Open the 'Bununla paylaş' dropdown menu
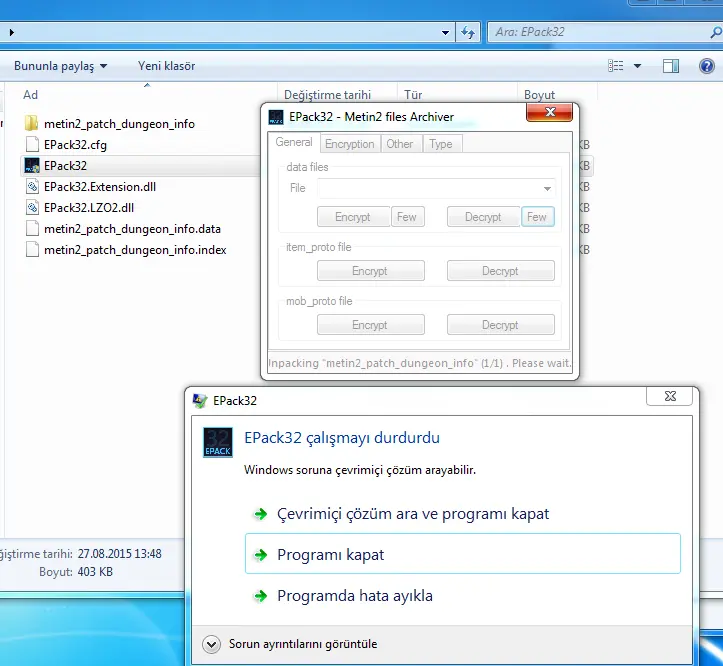 60,66
